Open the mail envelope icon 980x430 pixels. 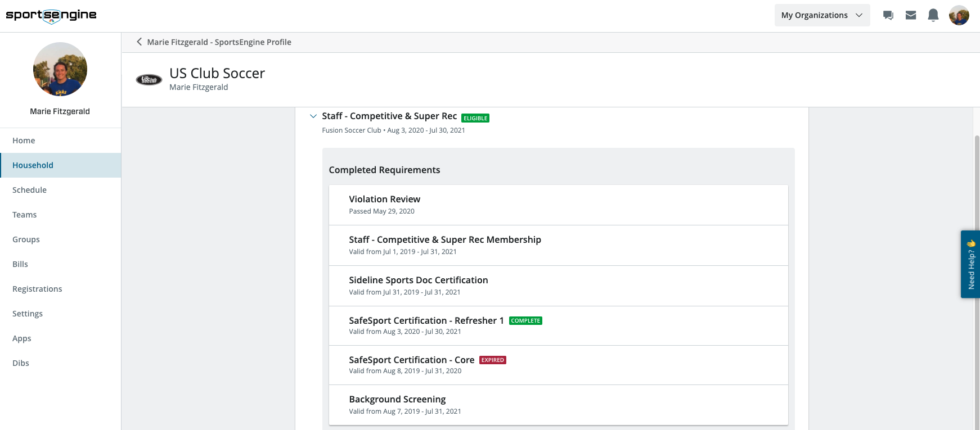[911, 15]
